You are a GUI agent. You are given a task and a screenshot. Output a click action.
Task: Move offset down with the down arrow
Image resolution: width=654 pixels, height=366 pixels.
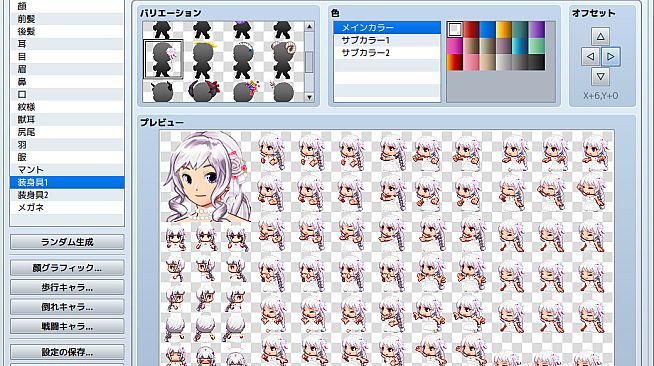[x=600, y=76]
